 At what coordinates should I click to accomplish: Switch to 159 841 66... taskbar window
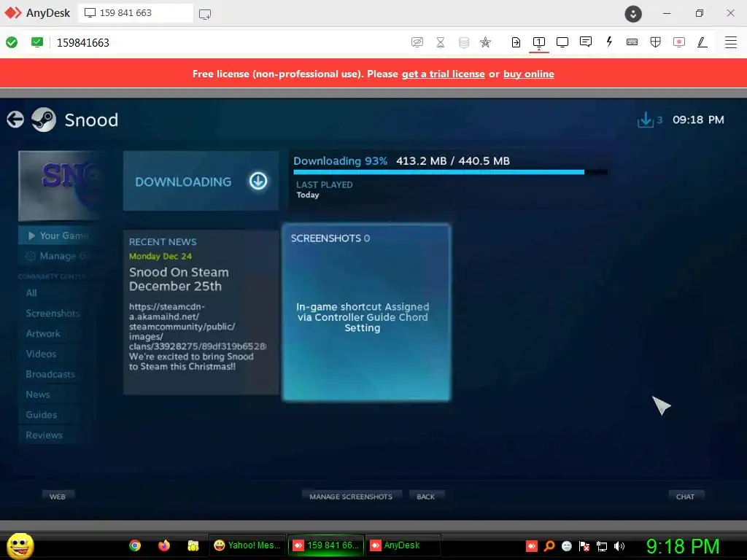326,545
